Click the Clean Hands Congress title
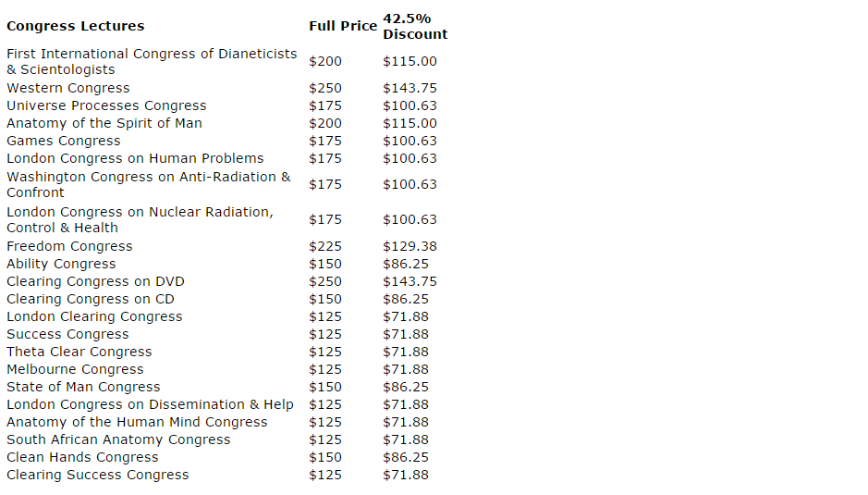The height and width of the screenshot is (495, 868). tap(82, 457)
